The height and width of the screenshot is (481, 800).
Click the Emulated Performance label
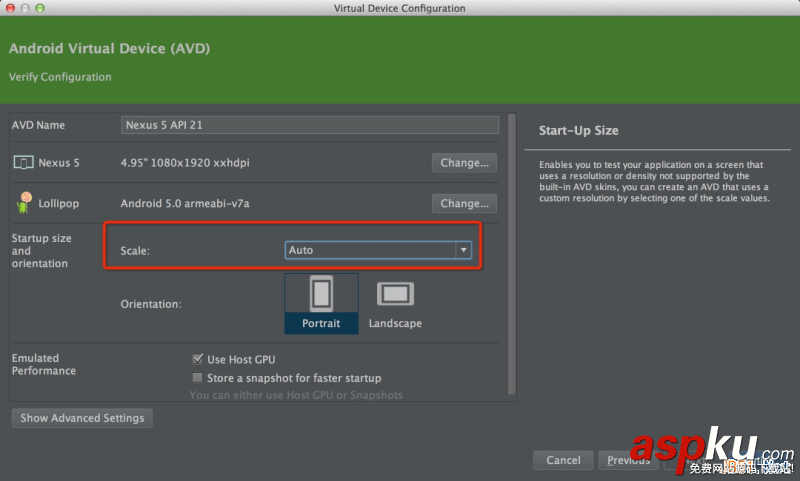point(44,364)
